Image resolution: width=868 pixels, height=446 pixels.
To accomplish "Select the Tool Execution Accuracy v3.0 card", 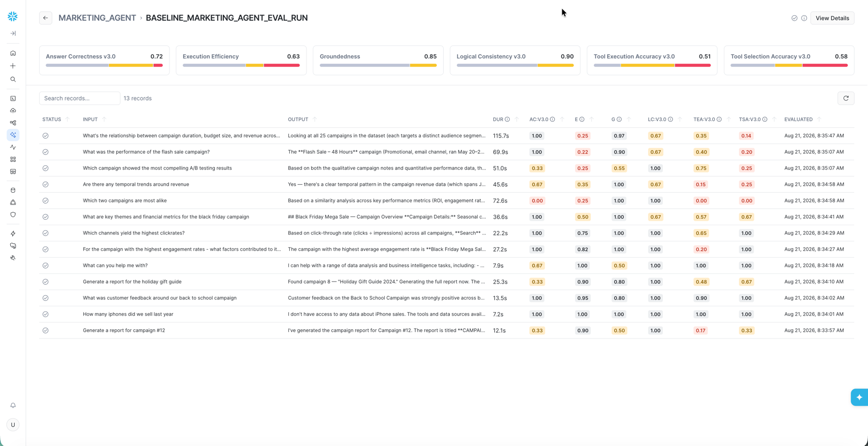I will [652, 60].
